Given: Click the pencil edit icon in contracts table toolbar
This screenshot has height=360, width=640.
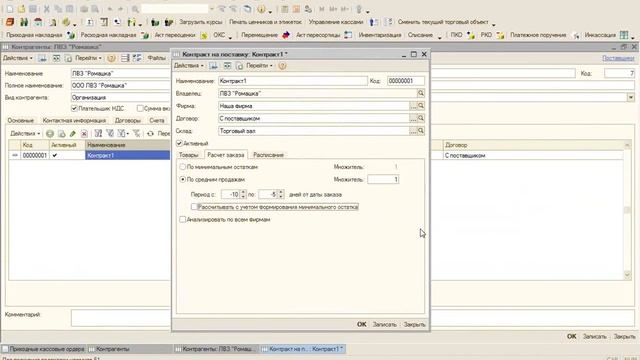Looking at the screenshot, I should [73, 133].
